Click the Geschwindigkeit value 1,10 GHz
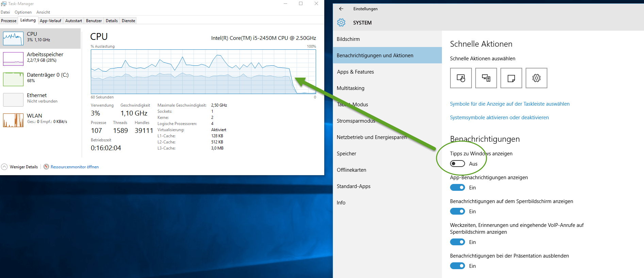 134,113
